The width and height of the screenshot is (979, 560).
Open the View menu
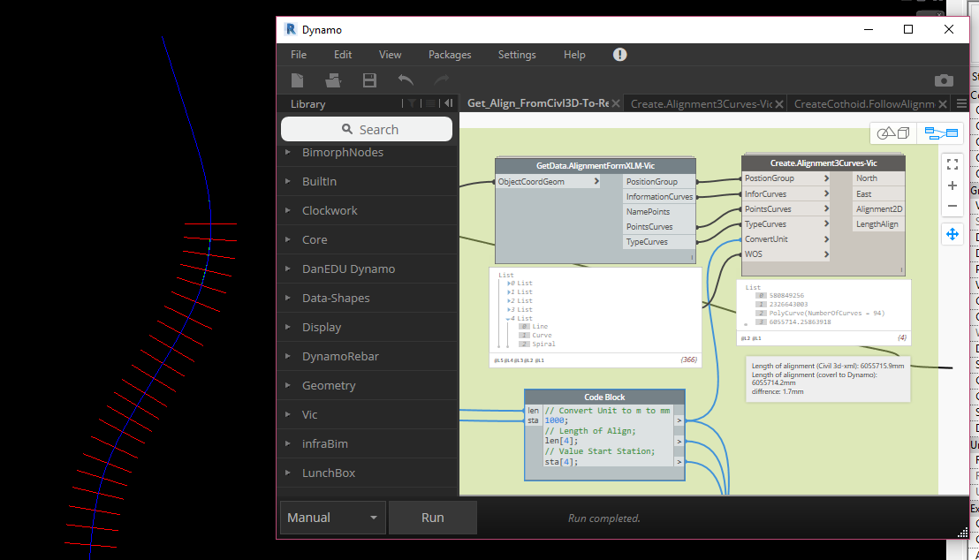(391, 55)
